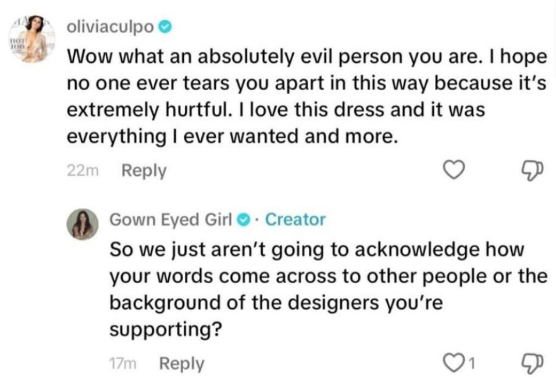This screenshot has height=392, width=556.
Task: Click the like count on the reply
Action: coord(471,364)
